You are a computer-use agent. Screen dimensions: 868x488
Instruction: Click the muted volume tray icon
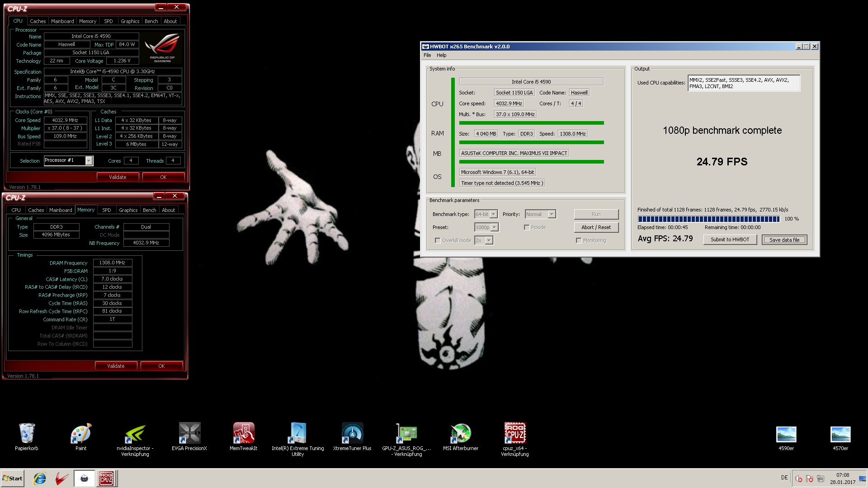pos(799,479)
